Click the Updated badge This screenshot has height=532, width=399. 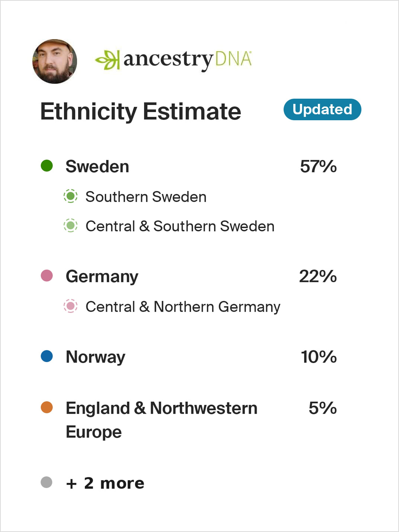click(322, 109)
